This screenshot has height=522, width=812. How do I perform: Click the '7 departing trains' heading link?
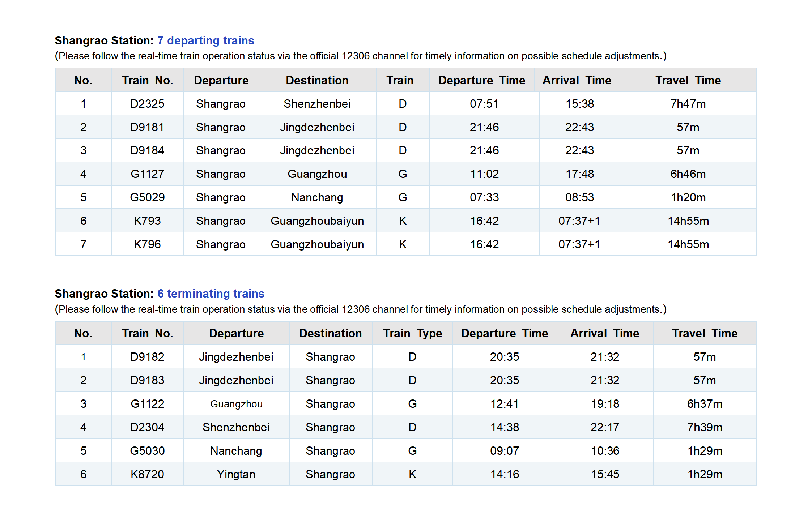[205, 40]
